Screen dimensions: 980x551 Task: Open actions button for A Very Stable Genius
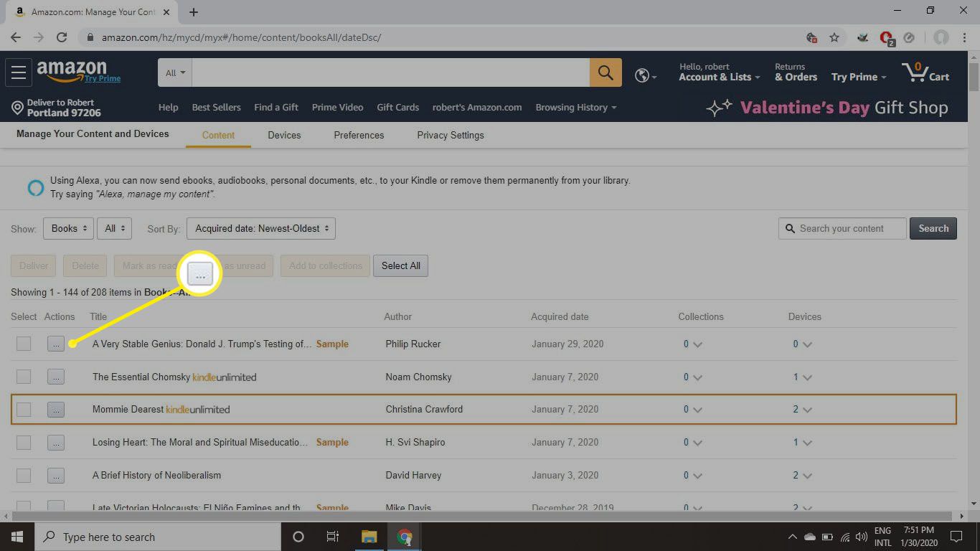click(56, 344)
